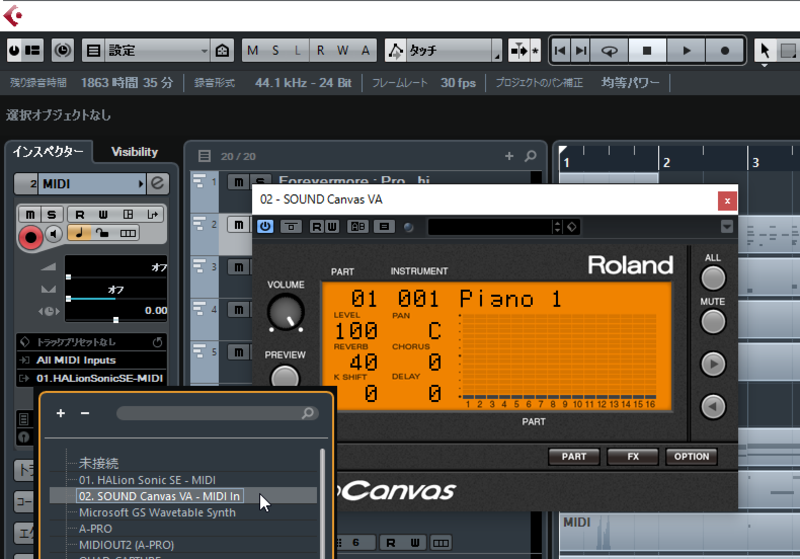The image size is (800, 559).
Task: Click the search field in output popup
Action: coord(217,413)
